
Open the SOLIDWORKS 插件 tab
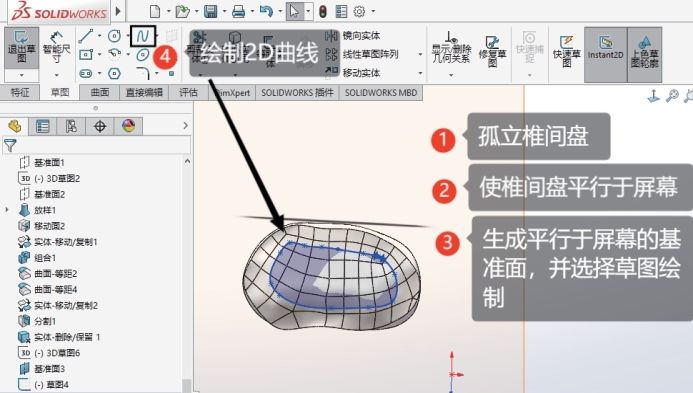coord(297,93)
